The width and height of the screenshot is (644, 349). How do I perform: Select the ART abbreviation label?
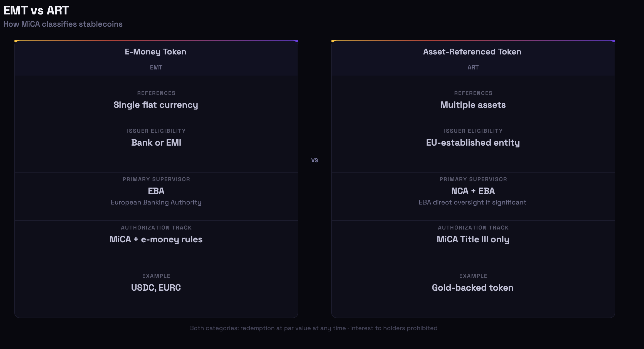[x=473, y=67]
